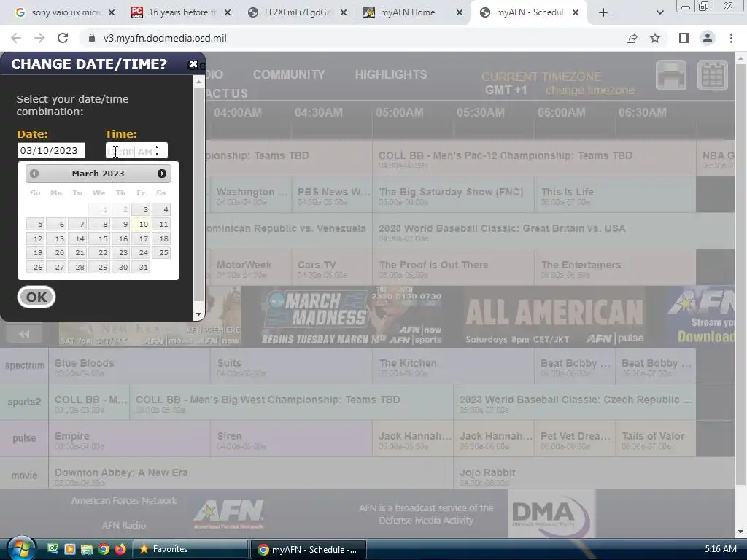
Task: Open The Kitchen program entry
Action: coord(453,366)
